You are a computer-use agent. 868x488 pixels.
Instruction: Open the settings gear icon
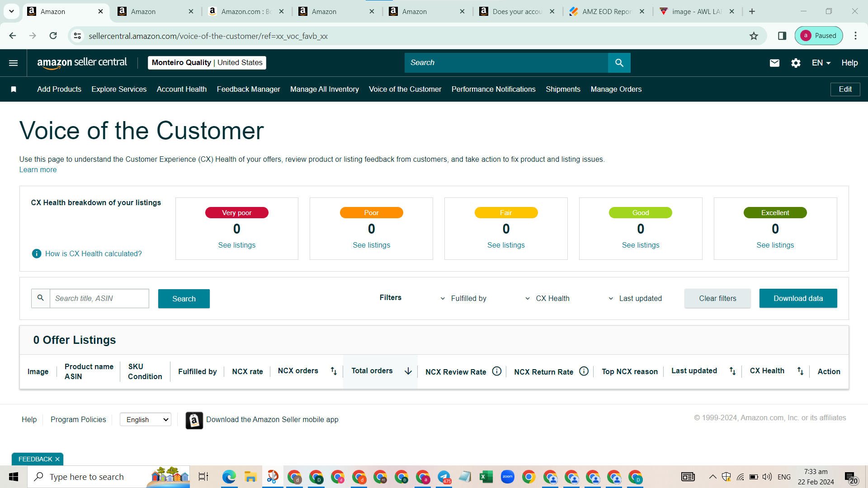point(796,63)
